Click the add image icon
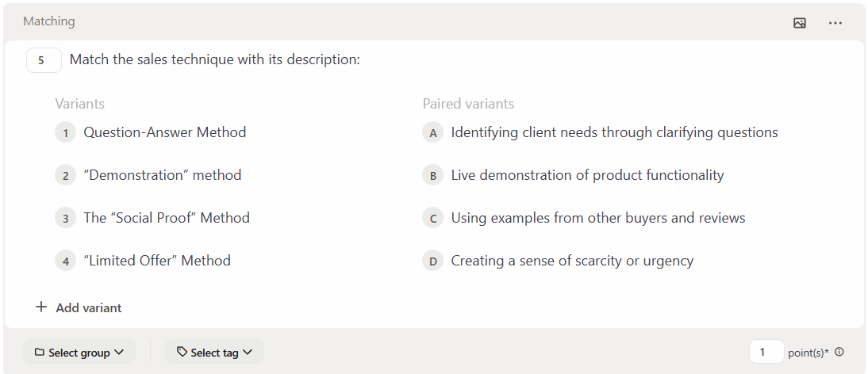Screen dimensions: 868x374 (800, 23)
